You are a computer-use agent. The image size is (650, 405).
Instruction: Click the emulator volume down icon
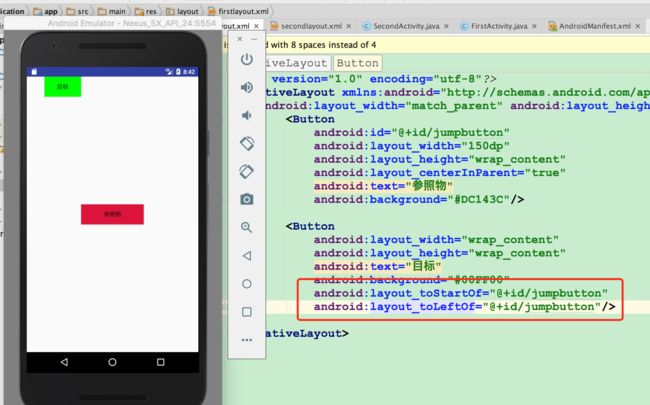[x=247, y=115]
